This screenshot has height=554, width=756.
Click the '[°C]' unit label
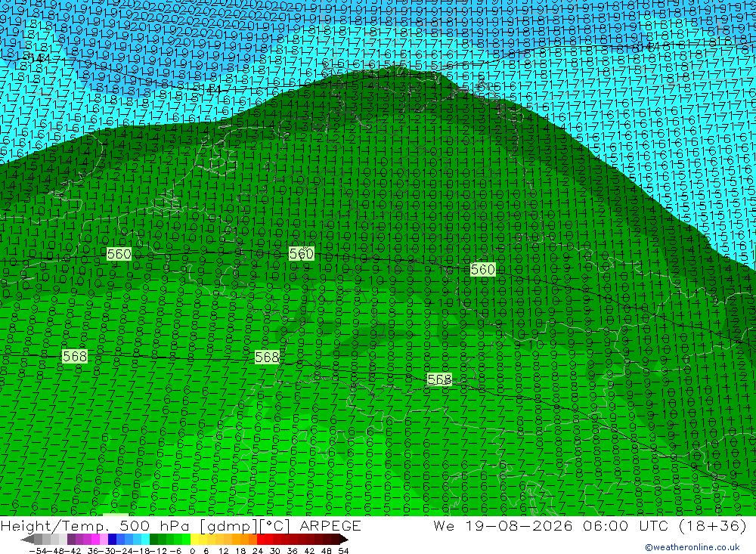click(x=275, y=526)
